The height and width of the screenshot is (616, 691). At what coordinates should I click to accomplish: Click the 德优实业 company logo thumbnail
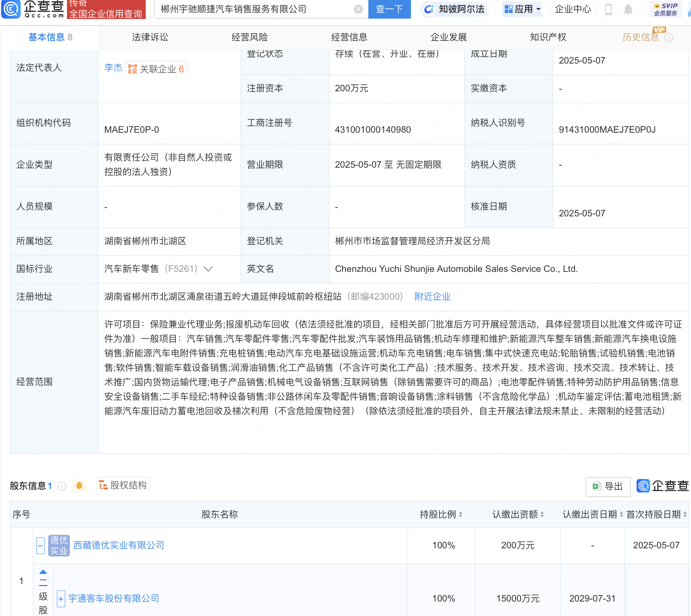point(59,546)
